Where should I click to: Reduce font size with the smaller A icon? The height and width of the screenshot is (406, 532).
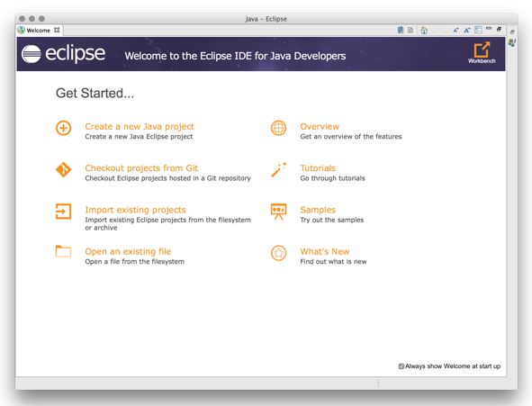tap(456, 31)
